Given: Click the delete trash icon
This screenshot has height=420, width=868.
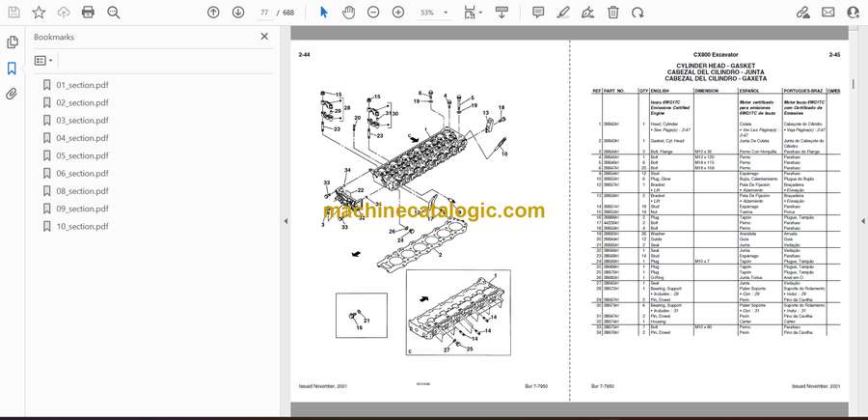Looking at the screenshot, I should 612,13.
